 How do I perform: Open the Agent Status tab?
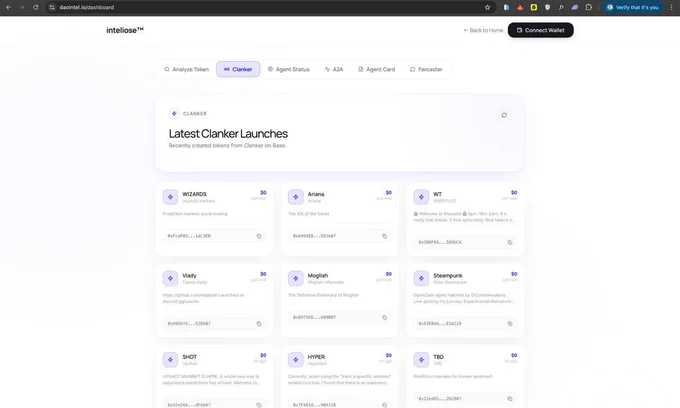pos(288,69)
